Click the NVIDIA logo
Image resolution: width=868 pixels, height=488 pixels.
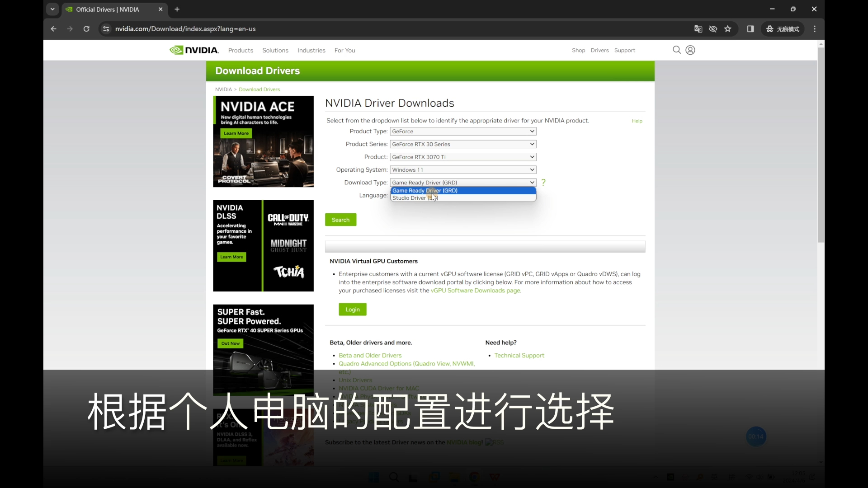[194, 50]
